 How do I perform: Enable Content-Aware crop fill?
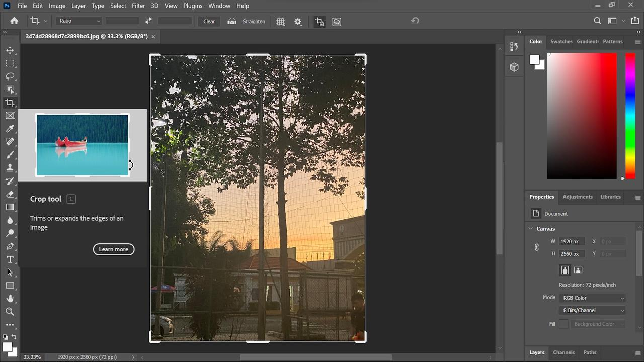pos(336,21)
